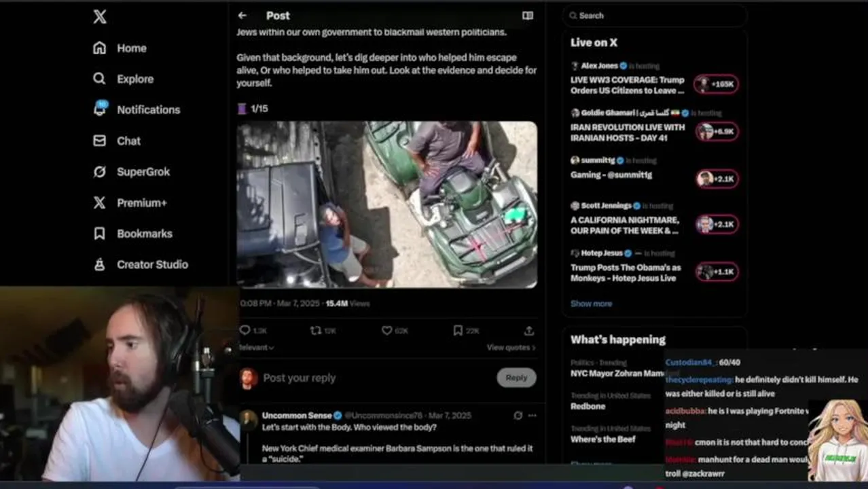Click Uncommon Sense display name
The height and width of the screenshot is (489, 868).
pyautogui.click(x=297, y=415)
